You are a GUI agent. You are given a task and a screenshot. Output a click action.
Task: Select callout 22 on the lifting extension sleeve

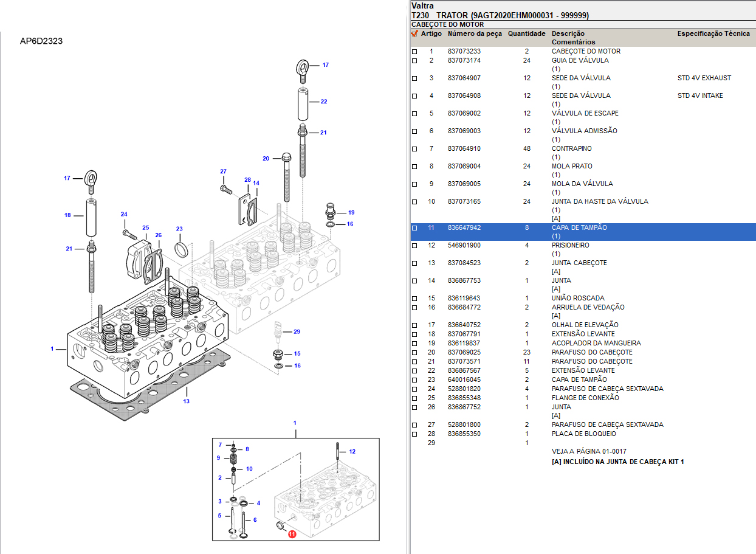[324, 102]
